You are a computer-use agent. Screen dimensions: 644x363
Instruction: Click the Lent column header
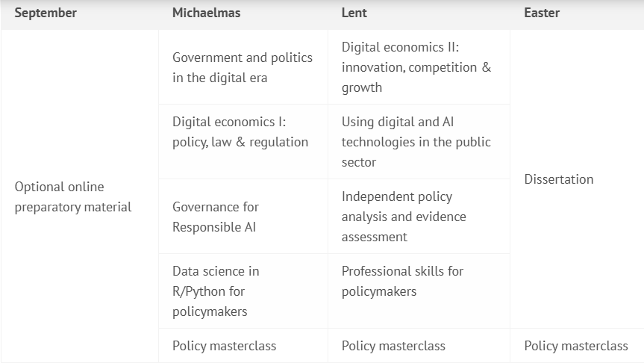click(354, 13)
